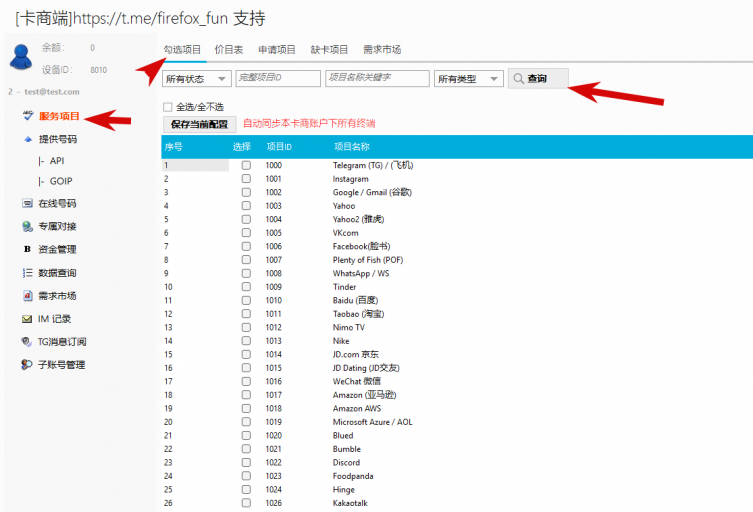Select the JD.com 京东 project name
Image resolution: width=753 pixels, height=512 pixels.
pos(355,354)
